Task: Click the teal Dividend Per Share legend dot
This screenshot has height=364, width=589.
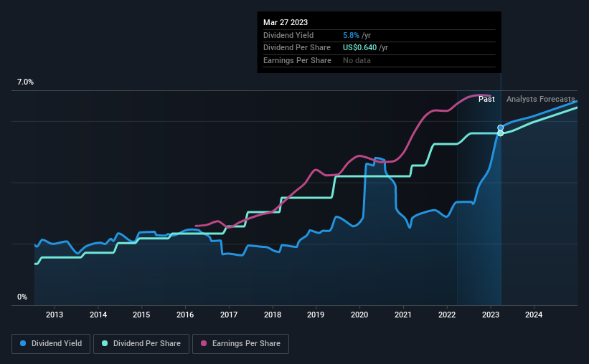Action: (x=105, y=343)
